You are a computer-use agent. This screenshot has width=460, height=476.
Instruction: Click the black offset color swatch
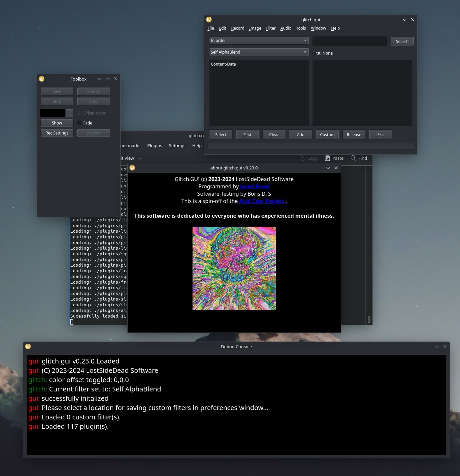(53, 113)
